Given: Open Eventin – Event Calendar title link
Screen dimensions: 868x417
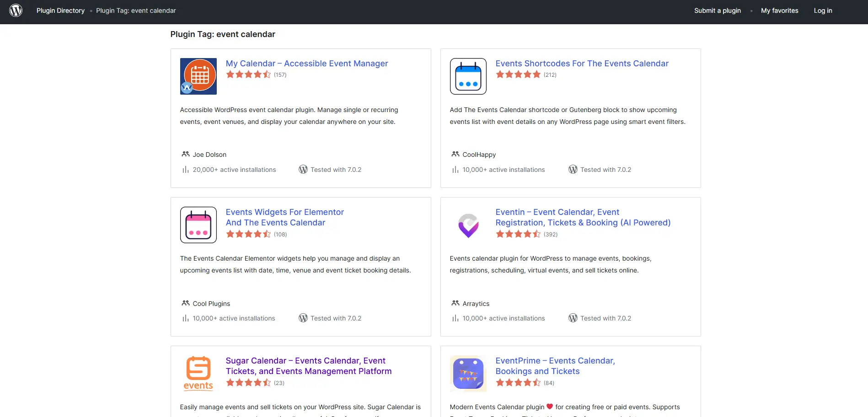Looking at the screenshot, I should pyautogui.click(x=583, y=217).
